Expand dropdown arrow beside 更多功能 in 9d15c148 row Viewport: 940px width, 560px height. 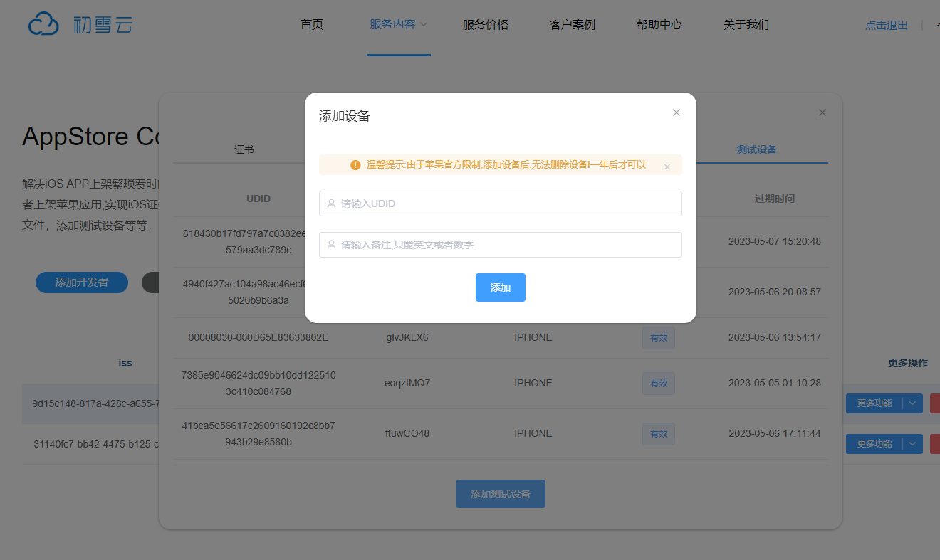[913, 403]
